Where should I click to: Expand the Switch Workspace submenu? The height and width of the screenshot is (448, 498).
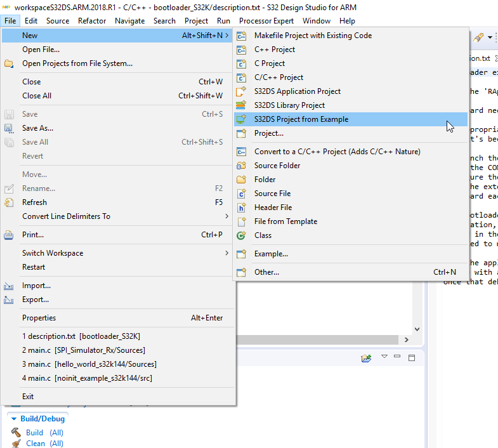pyautogui.click(x=226, y=253)
